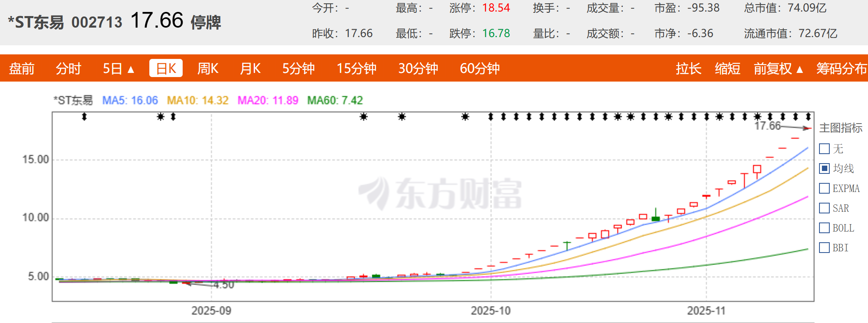The width and height of the screenshot is (868, 323).
Task: Switch to the 盘前 tab
Action: point(22,68)
